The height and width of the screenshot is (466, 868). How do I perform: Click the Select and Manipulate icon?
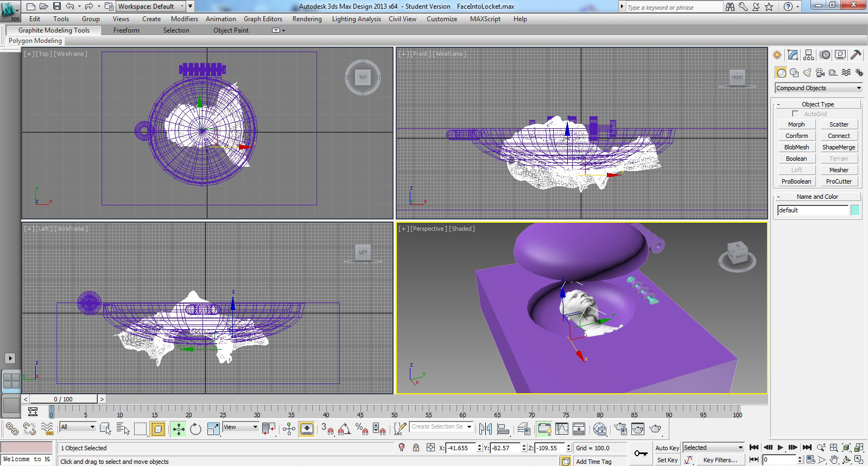click(289, 429)
